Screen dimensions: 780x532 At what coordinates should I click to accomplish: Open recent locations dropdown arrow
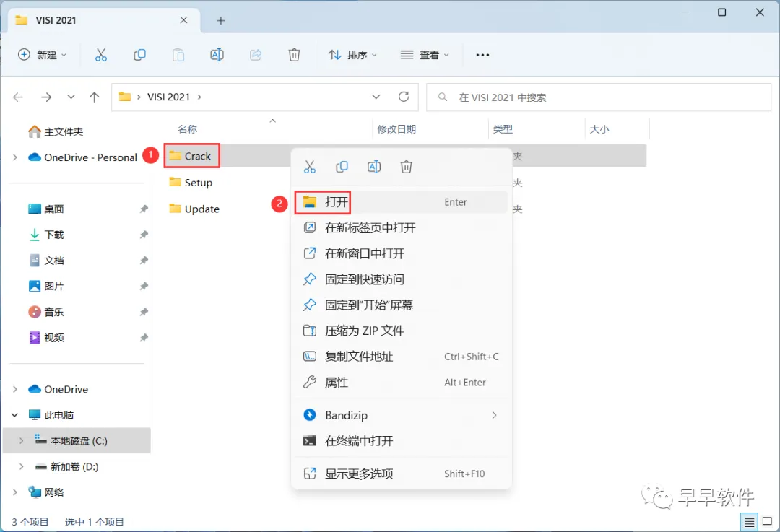coord(71,97)
